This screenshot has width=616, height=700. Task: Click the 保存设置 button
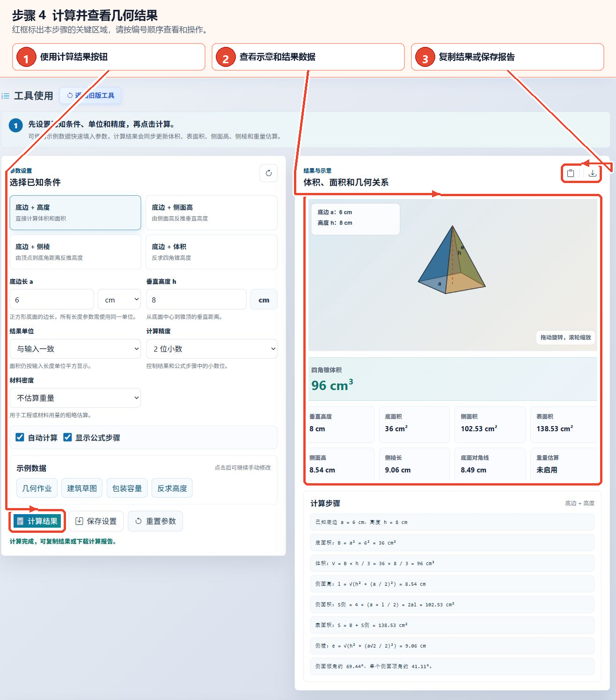pyautogui.click(x=96, y=521)
